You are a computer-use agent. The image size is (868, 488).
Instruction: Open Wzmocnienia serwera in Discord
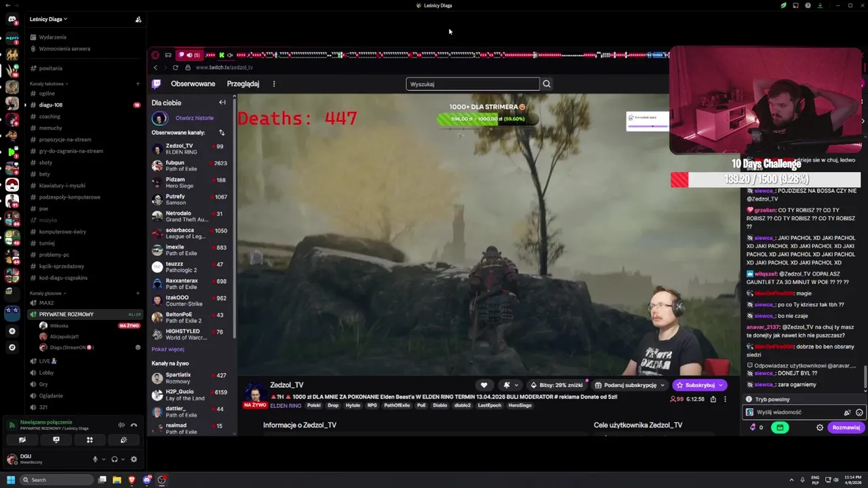pos(64,49)
